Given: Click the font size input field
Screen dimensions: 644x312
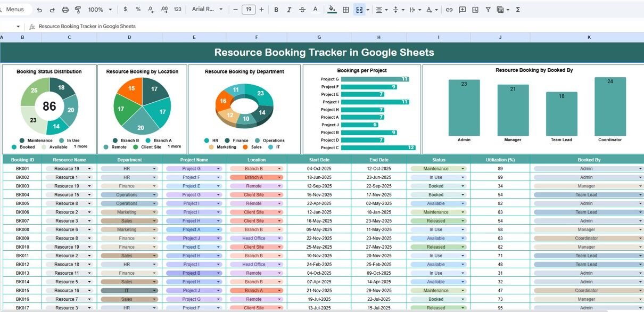Looking at the screenshot, I should pos(249,10).
